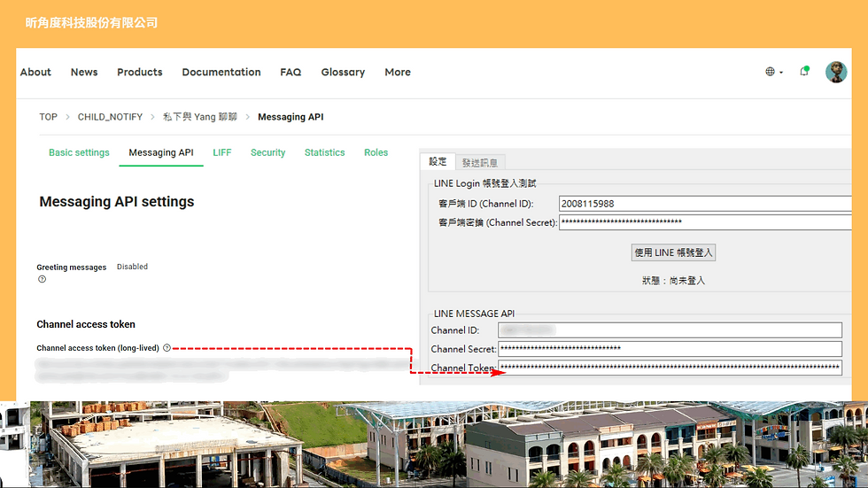Open the Statistics tab
This screenshot has width=868, height=488.
324,152
